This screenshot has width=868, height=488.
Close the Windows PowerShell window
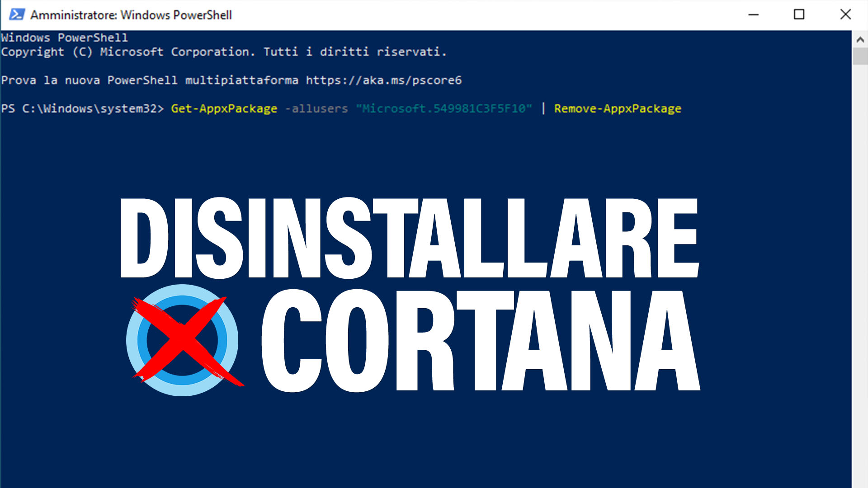(845, 14)
